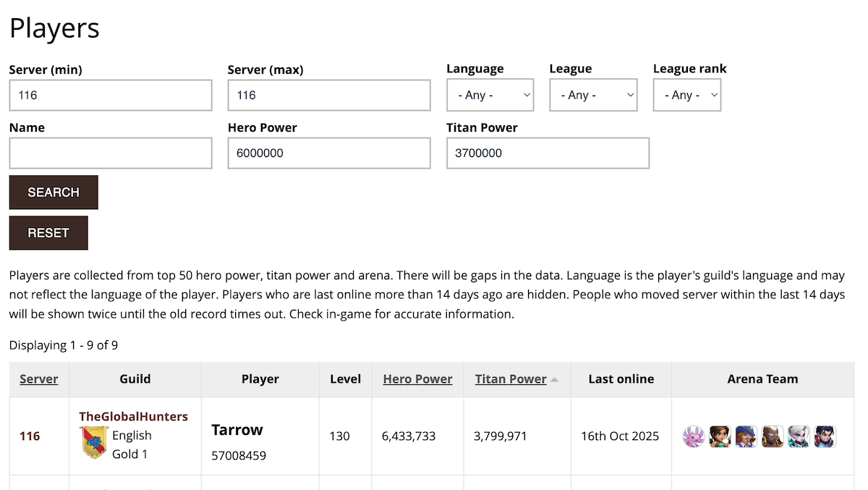Click the Titan Power filter field
This screenshot has width=868, height=490.
point(548,153)
